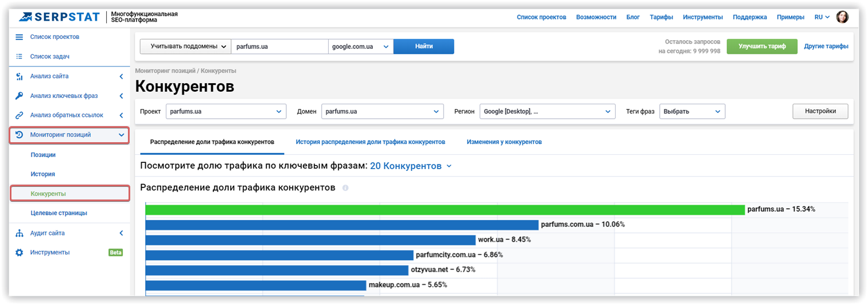Click the Мониторинг позиций breadcrumb
Viewport: 868px width, 305px height.
pos(166,71)
